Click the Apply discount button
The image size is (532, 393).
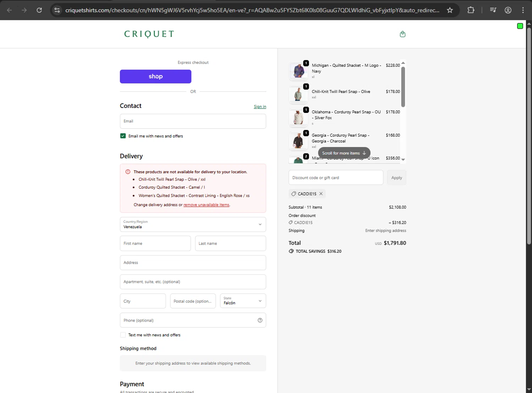(x=397, y=178)
